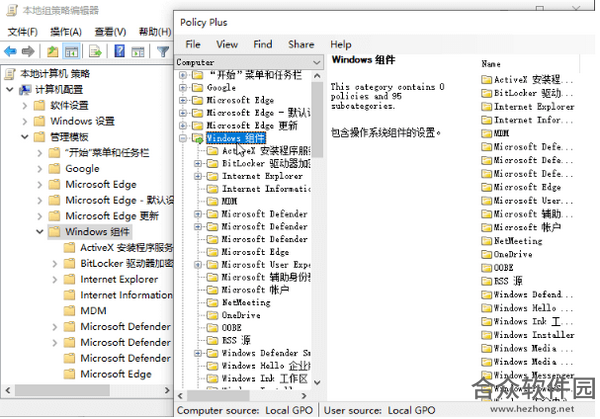Click right arrow of Policy Plus horizontal scrollbar
The width and height of the screenshot is (600, 419).
(x=304, y=396)
